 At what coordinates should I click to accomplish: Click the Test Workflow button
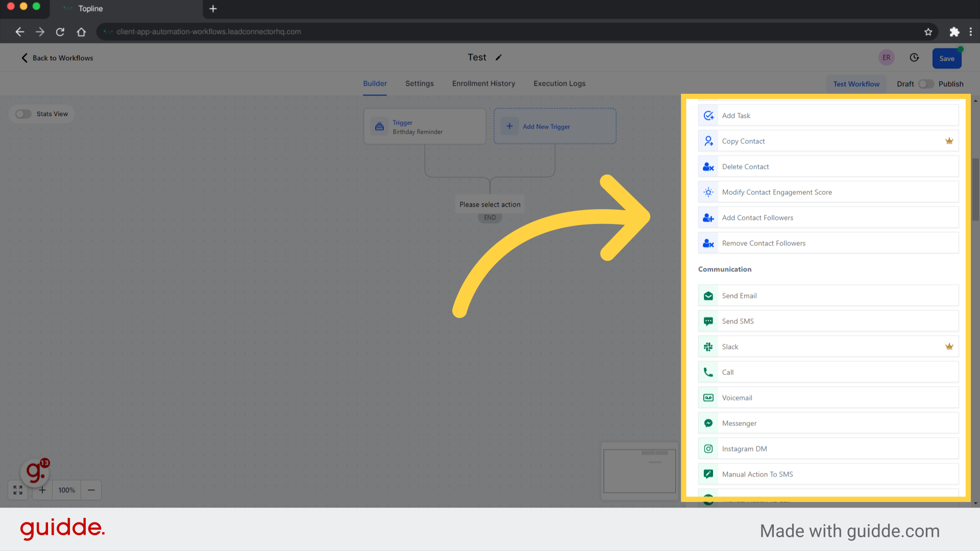pos(856,84)
